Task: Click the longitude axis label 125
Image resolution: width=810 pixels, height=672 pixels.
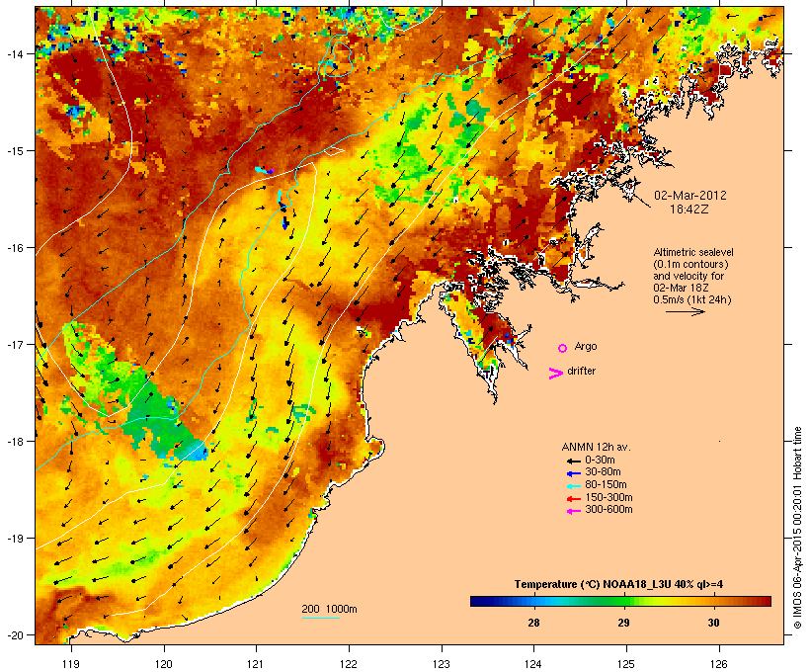Action: 626,664
